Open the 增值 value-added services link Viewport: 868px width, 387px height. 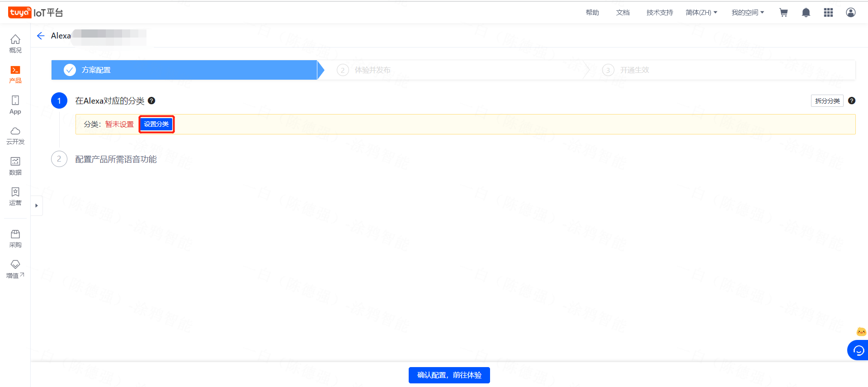coord(15,269)
